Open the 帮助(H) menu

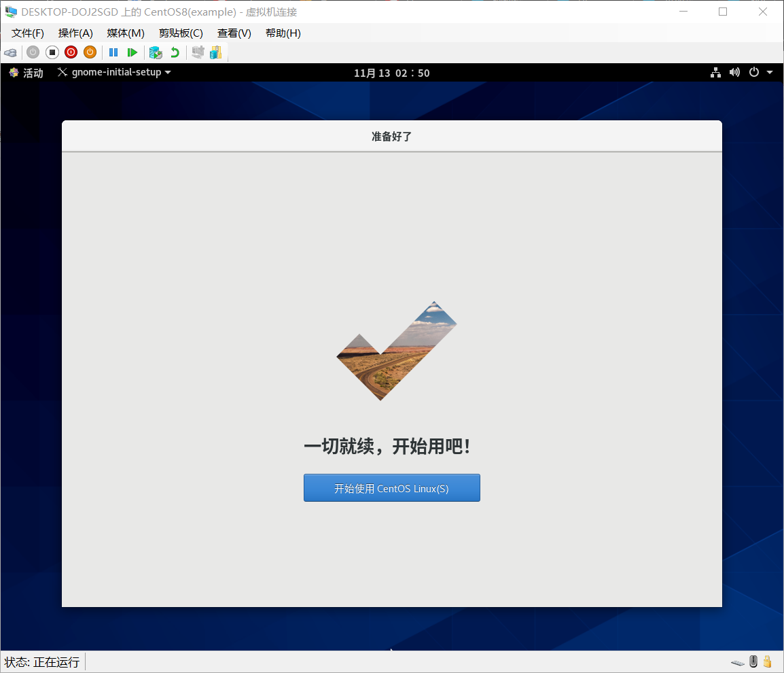283,33
